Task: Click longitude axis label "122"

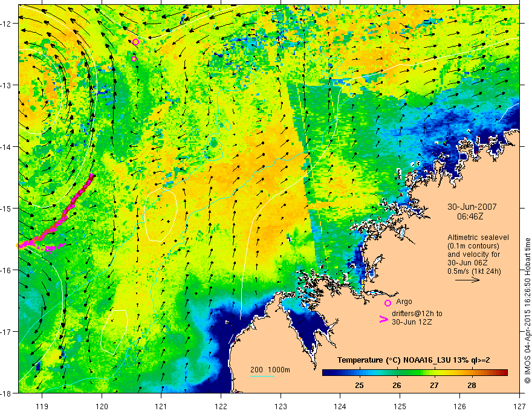Action: 221,406
